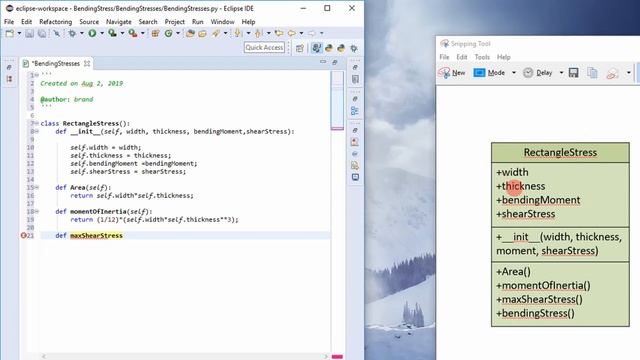The image size is (640, 360).
Task: Click the Debug bug icon in Eclipse
Action: click(x=72, y=33)
